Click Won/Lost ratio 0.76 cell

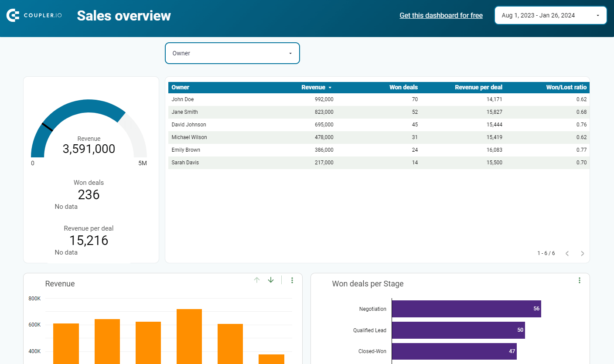(x=581, y=125)
